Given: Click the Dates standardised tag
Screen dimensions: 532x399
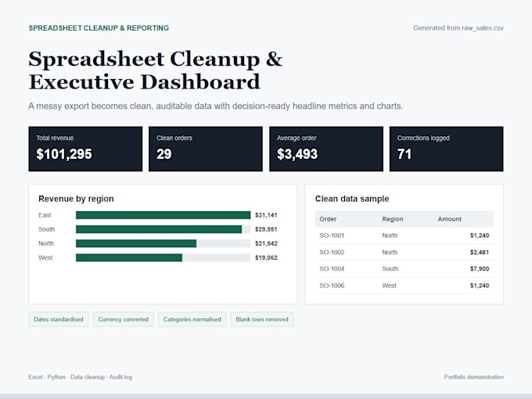Looking at the screenshot, I should pyautogui.click(x=59, y=320).
